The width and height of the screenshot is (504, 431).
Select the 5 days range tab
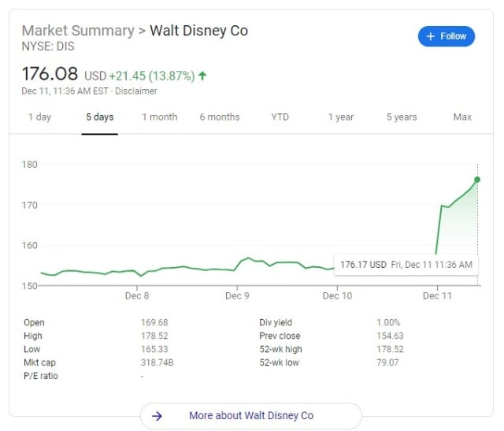click(100, 117)
